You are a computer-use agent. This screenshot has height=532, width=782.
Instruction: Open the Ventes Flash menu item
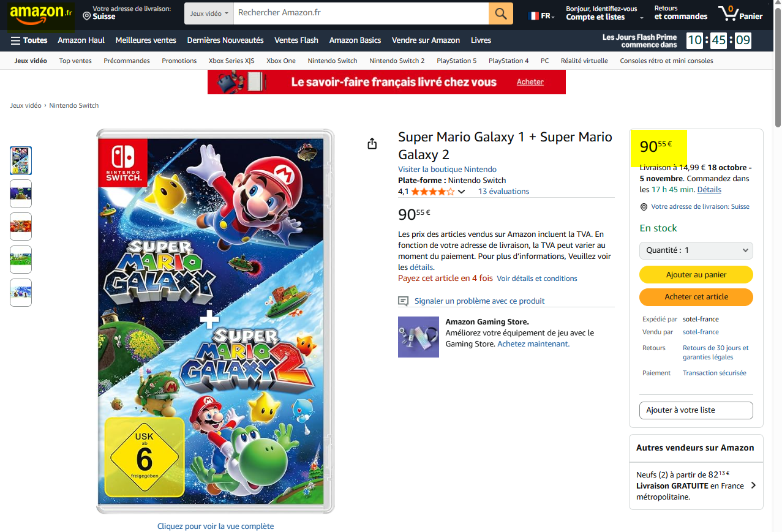(296, 40)
